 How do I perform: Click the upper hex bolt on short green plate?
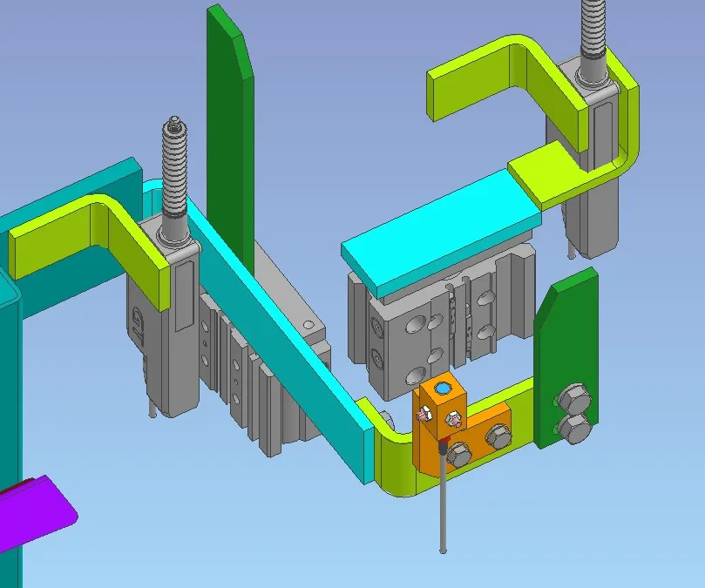[574, 400]
